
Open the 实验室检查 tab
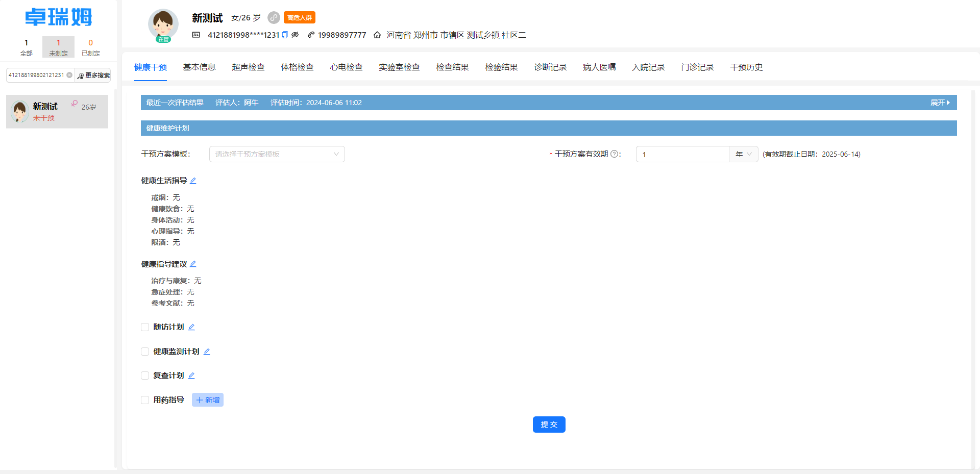tap(399, 67)
